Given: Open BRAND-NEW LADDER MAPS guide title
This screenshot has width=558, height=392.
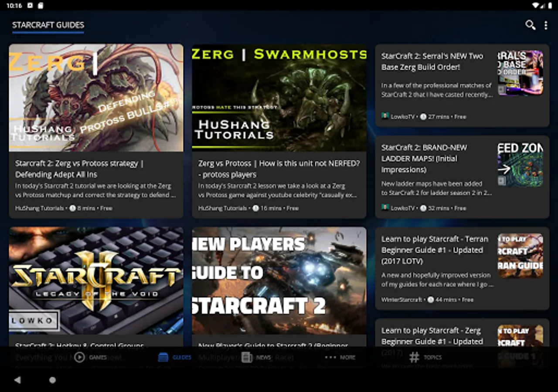Looking at the screenshot, I should click(424, 159).
